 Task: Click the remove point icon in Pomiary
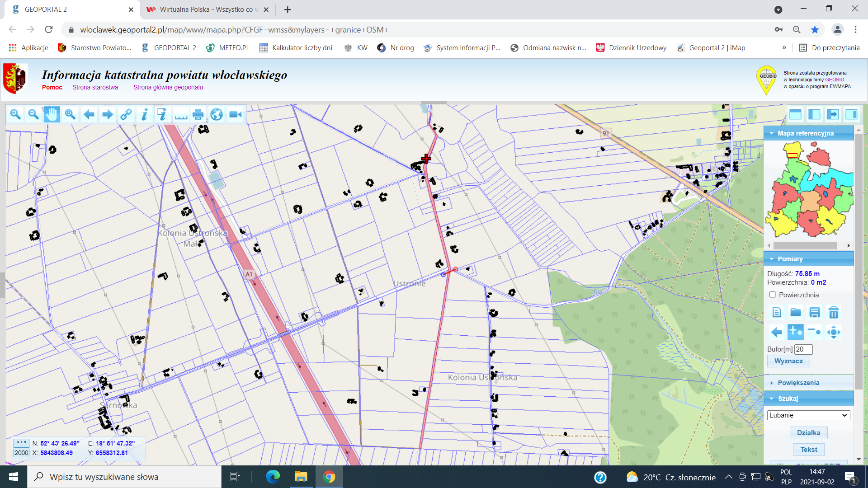tap(814, 332)
